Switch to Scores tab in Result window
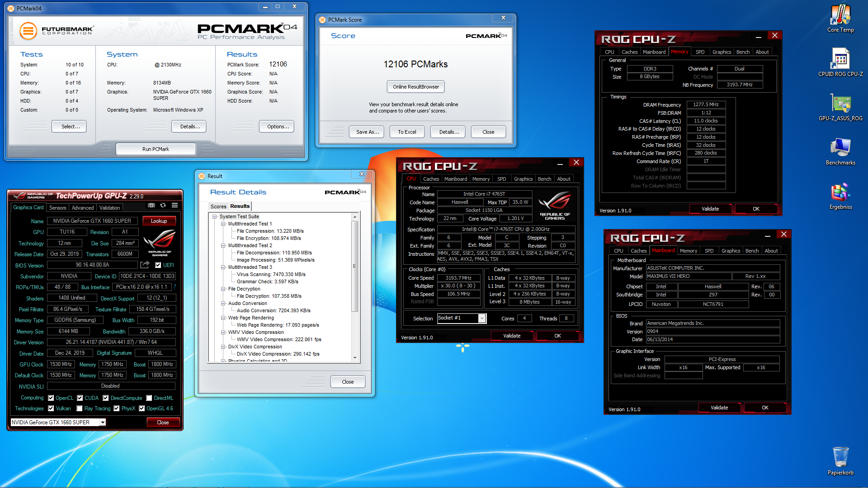Screen dimensions: 868x488 click(x=218, y=206)
